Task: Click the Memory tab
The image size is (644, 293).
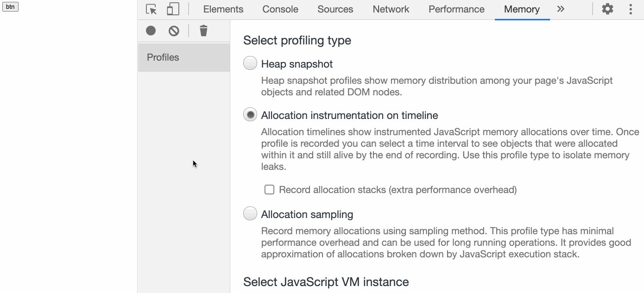Action: (x=522, y=9)
